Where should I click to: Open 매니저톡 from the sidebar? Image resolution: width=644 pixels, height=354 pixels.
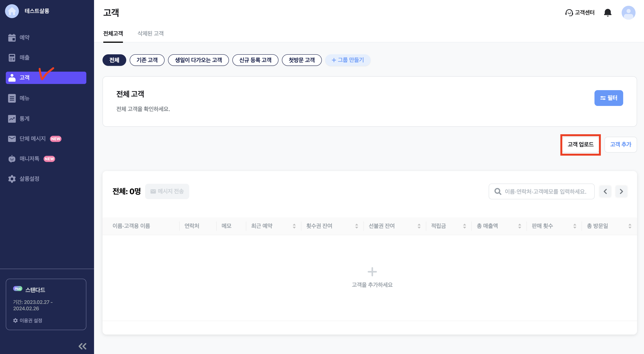tap(29, 159)
